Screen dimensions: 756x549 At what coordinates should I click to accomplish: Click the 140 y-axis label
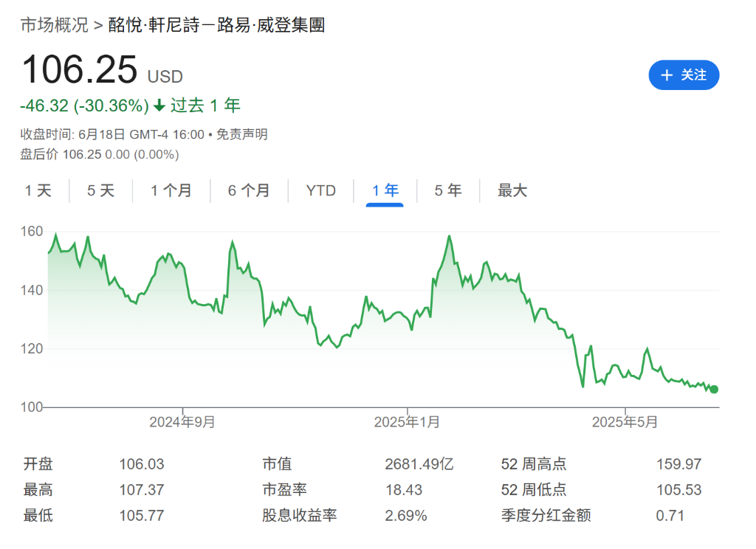32,290
